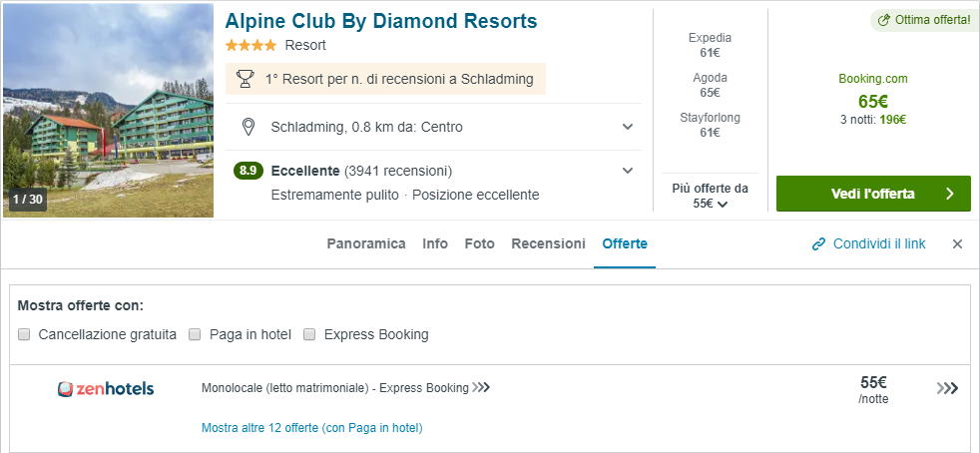Viewport: 980px width, 453px height.
Task: Click the location pin icon near Schladming
Action: point(249,127)
